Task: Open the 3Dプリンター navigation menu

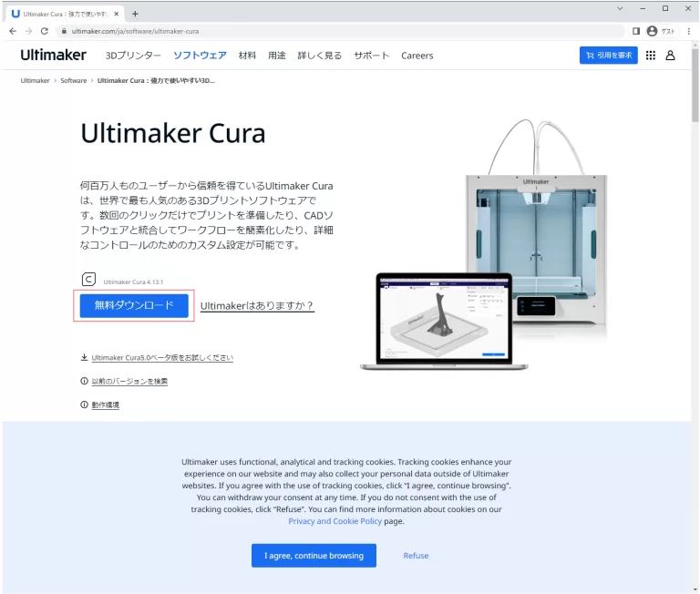Action: [x=133, y=56]
